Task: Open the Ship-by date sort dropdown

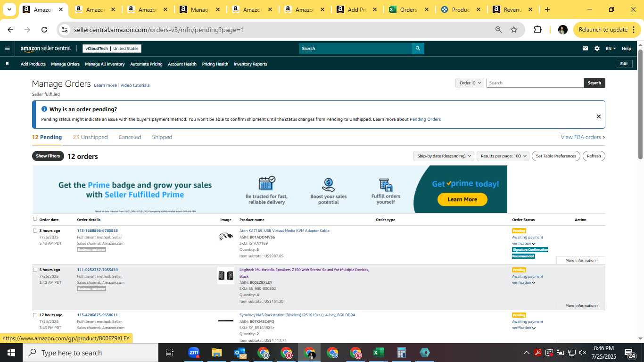Action: [444, 156]
